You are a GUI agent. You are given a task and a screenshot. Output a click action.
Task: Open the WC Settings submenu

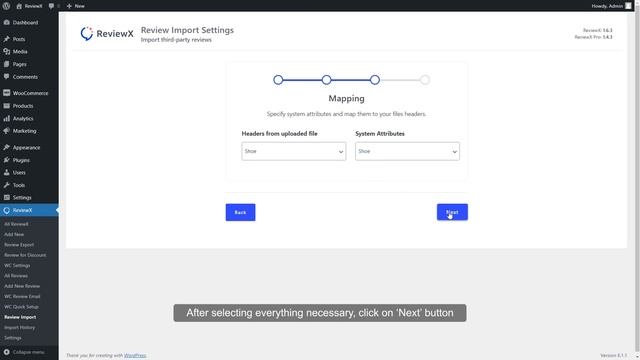pos(17,265)
